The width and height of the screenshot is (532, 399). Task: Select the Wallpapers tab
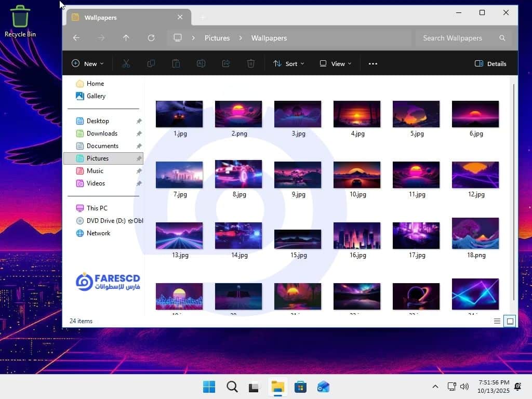pyautogui.click(x=125, y=18)
